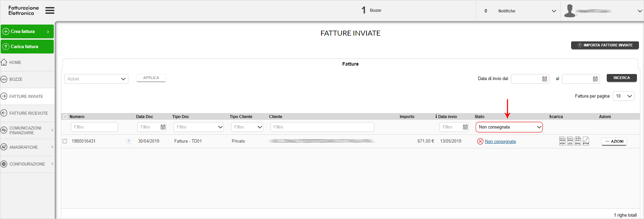Click the RICERCA button

click(x=622, y=78)
